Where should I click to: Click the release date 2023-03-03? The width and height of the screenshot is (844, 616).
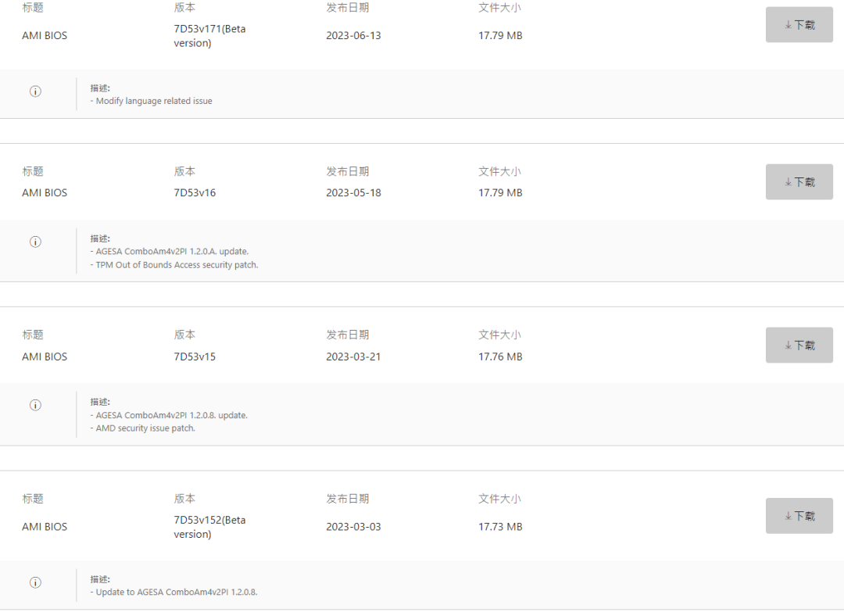point(353,527)
